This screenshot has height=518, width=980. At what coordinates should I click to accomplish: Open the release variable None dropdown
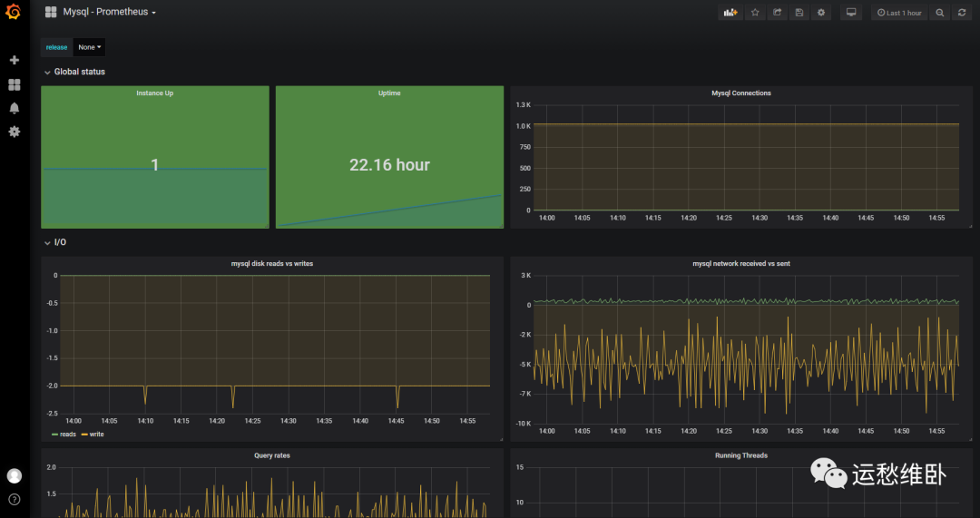[x=89, y=47]
